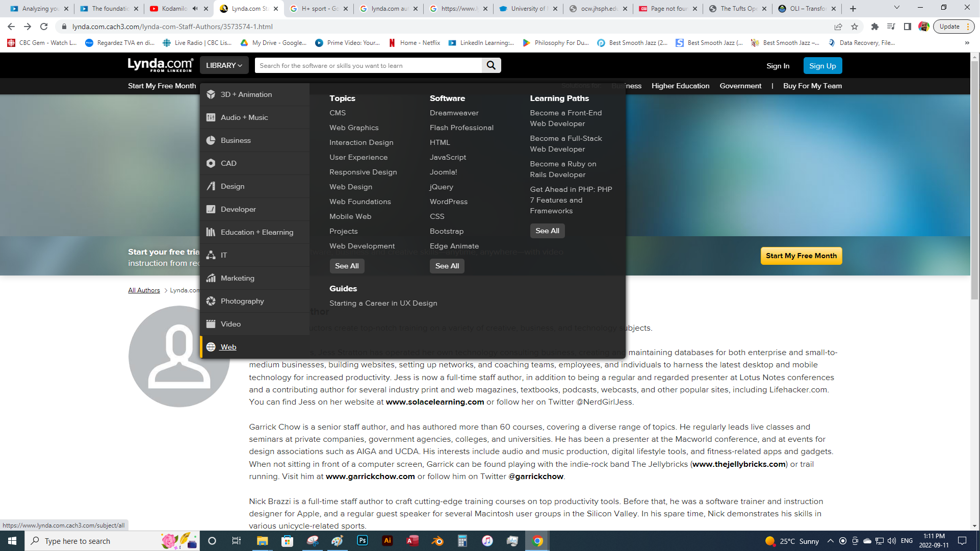Click the search magnifier button
Viewport: 980px width, 551px height.
[491, 65]
